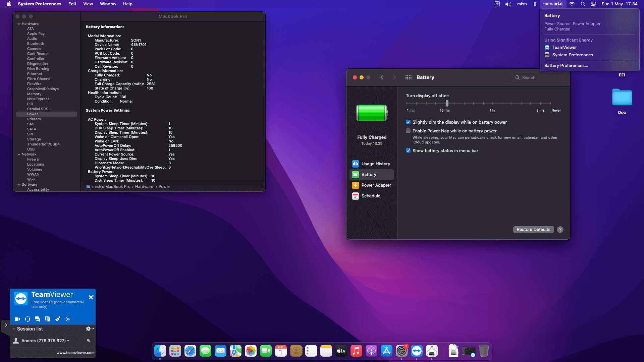Open the TeamViewer chat bubbles icon
This screenshot has width=644, height=362.
click(x=38, y=319)
